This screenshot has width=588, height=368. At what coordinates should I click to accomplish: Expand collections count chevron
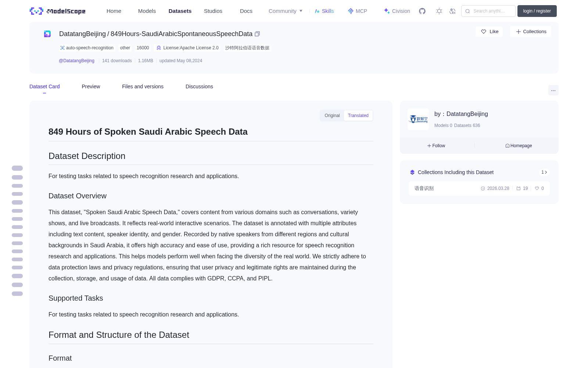544,172
